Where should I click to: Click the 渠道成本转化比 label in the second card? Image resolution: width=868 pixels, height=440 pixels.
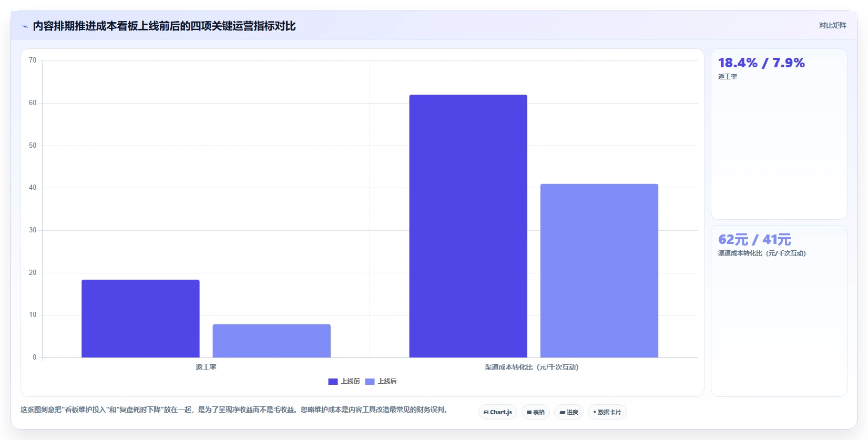pyautogui.click(x=762, y=253)
